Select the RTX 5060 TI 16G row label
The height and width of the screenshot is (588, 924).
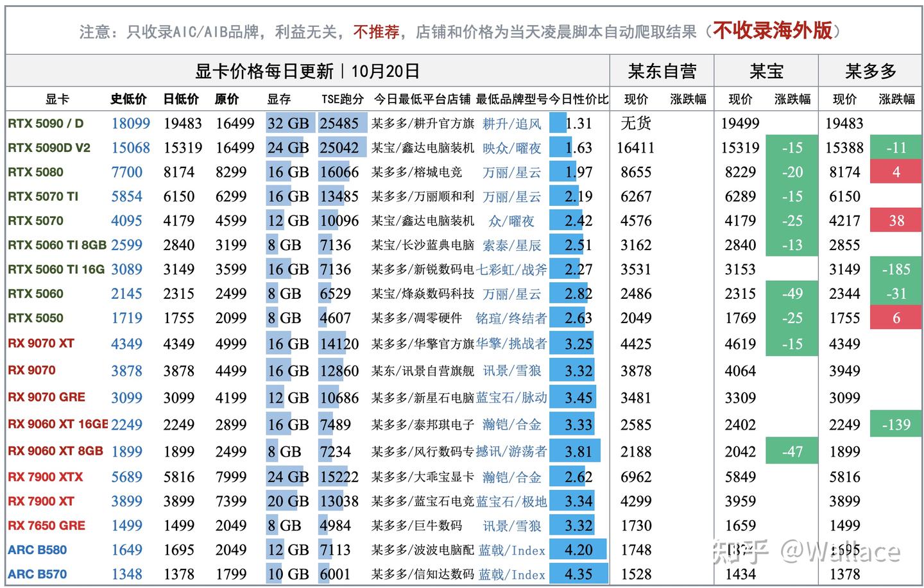tap(56, 269)
